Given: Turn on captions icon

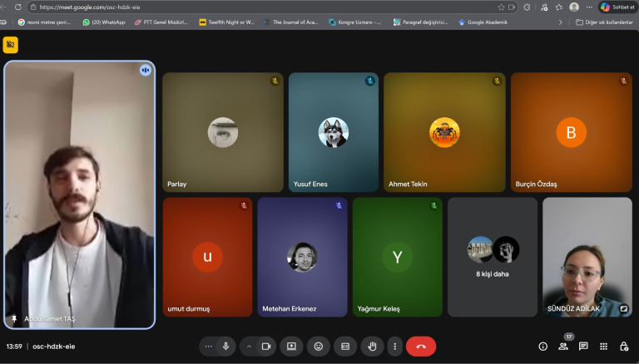Looking at the screenshot, I should pyautogui.click(x=345, y=346).
